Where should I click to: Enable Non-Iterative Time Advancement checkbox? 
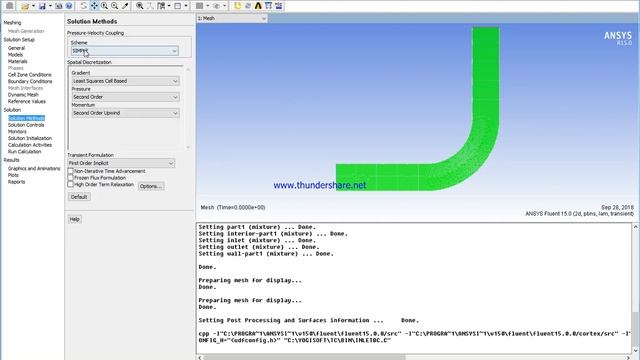click(70, 171)
